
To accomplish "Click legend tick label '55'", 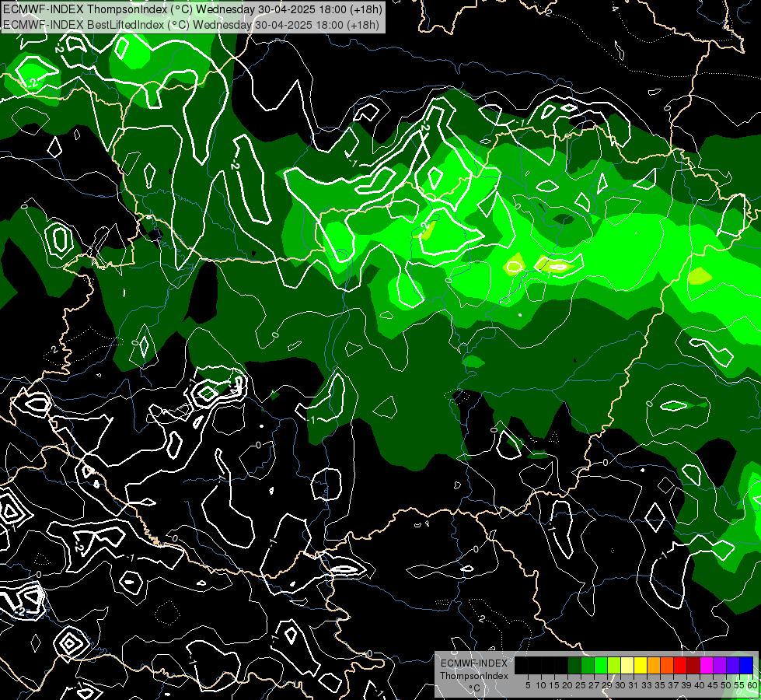I will 739,685.
